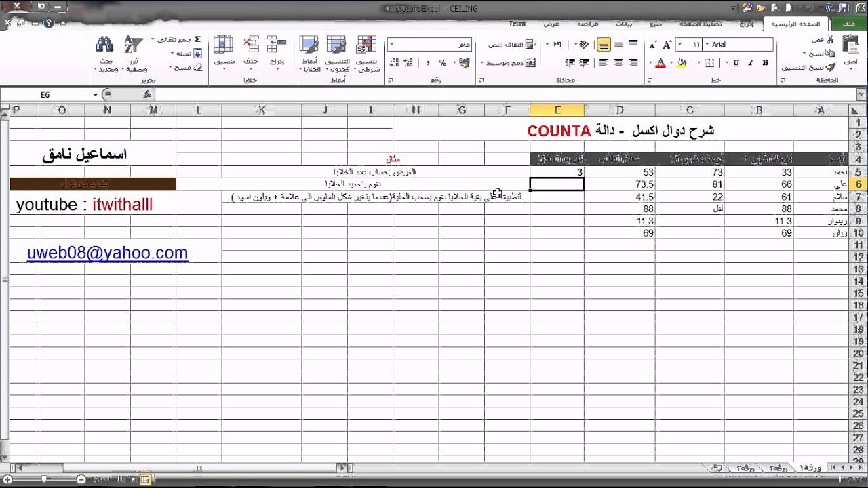Open the uweb08@yahoo.com email link
868x488 pixels.
pos(107,253)
